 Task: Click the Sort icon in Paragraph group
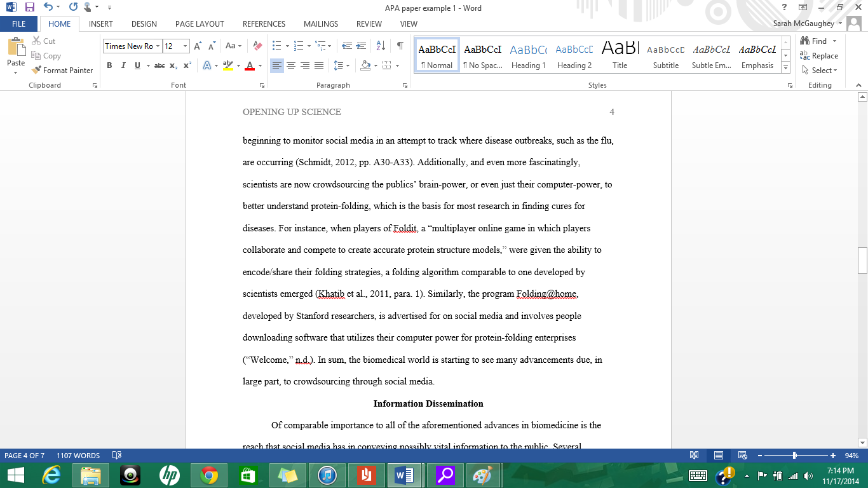click(x=381, y=46)
